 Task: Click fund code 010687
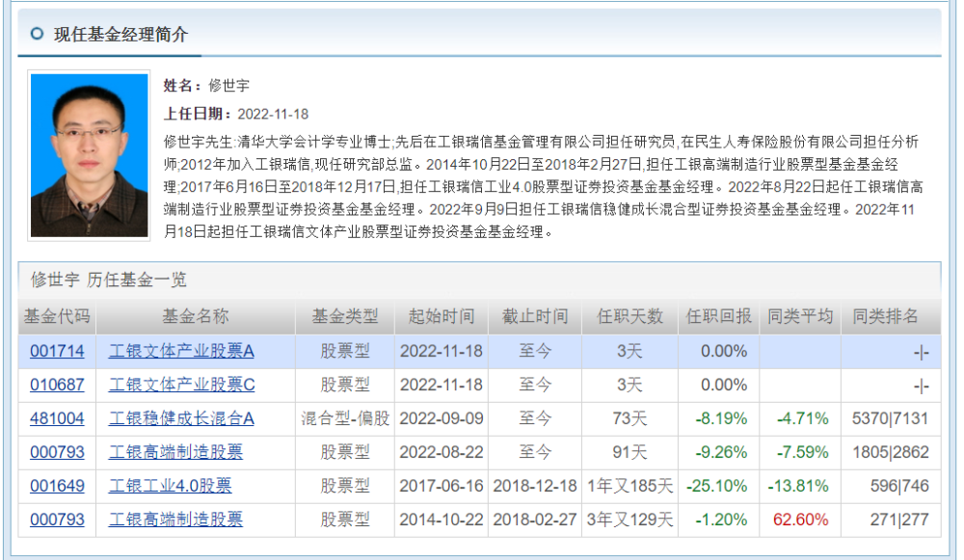57,385
